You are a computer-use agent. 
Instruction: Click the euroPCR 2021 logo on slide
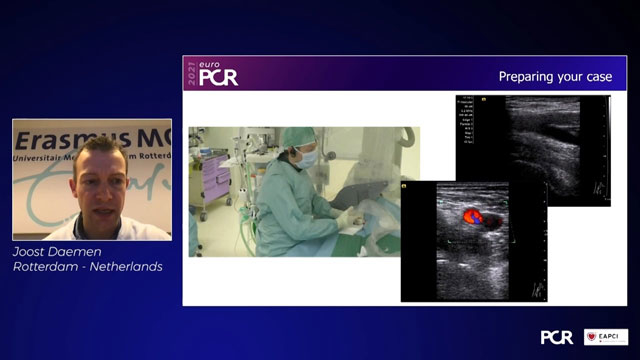click(213, 73)
